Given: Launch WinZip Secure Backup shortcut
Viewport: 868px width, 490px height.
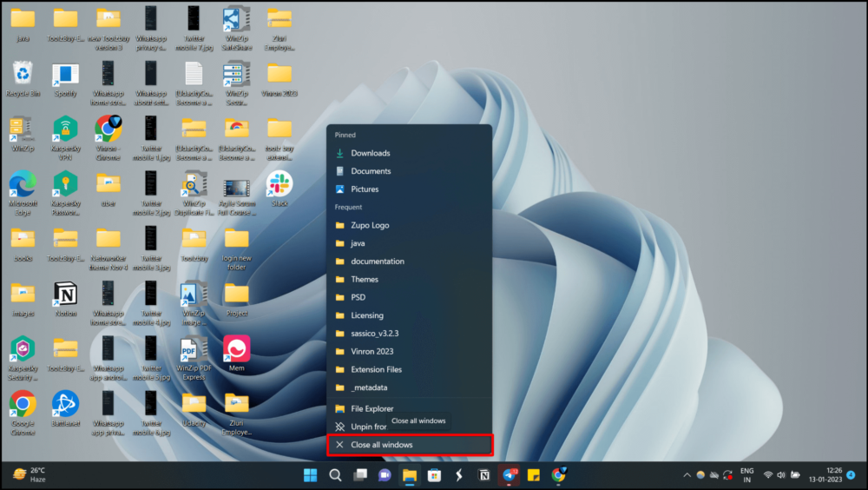Looking at the screenshot, I should point(236,83).
